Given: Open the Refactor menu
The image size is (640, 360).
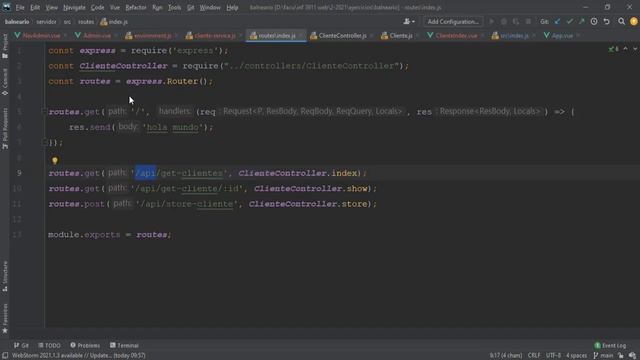Looking at the screenshot, I should coord(136,7).
